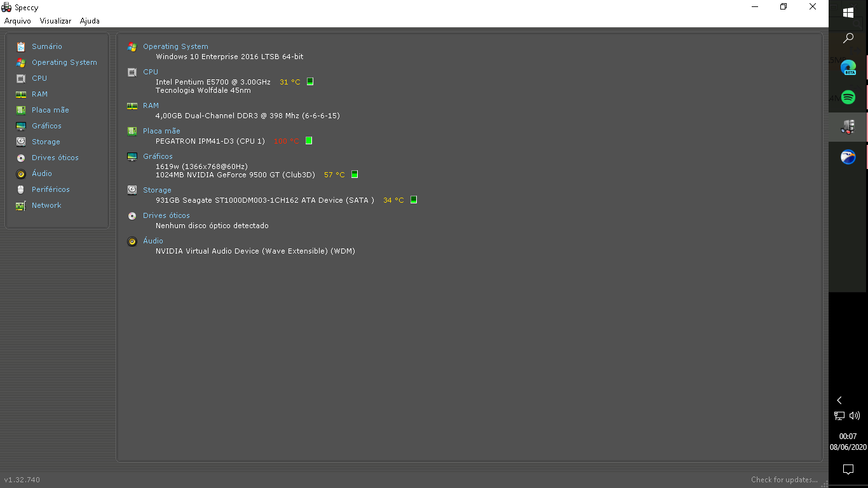
Task: Click the Áudio speaker icon in sidebar
Action: click(21, 173)
